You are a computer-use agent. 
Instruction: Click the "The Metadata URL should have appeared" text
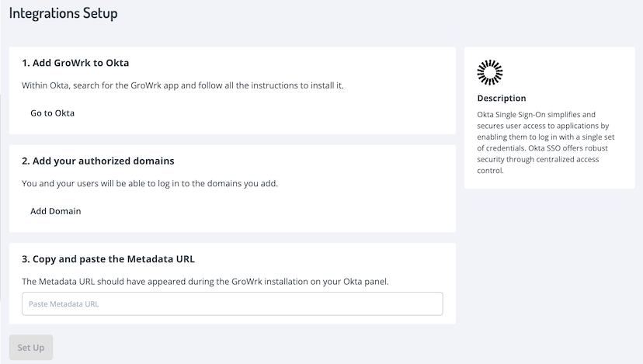(205, 281)
